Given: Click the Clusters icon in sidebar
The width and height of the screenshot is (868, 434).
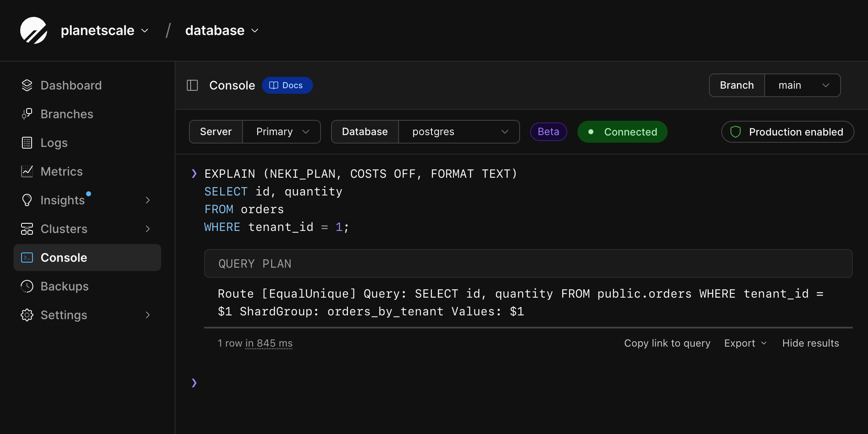Looking at the screenshot, I should tap(27, 229).
